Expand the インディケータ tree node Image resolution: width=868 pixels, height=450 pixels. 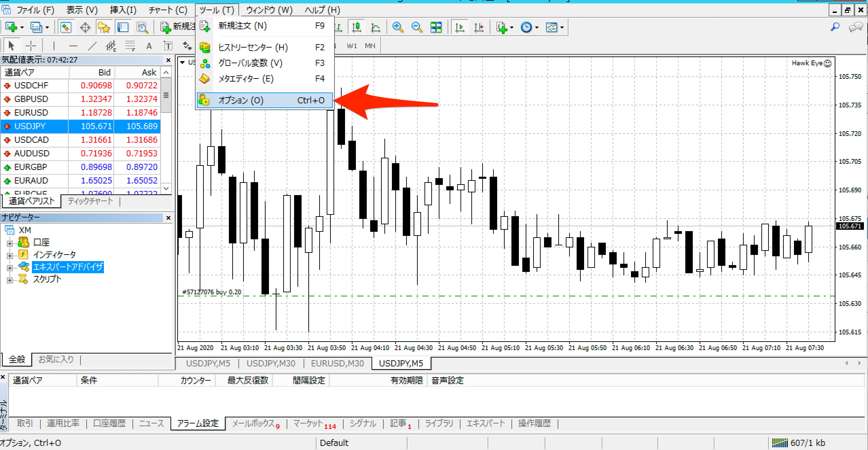pyautogui.click(x=10, y=256)
